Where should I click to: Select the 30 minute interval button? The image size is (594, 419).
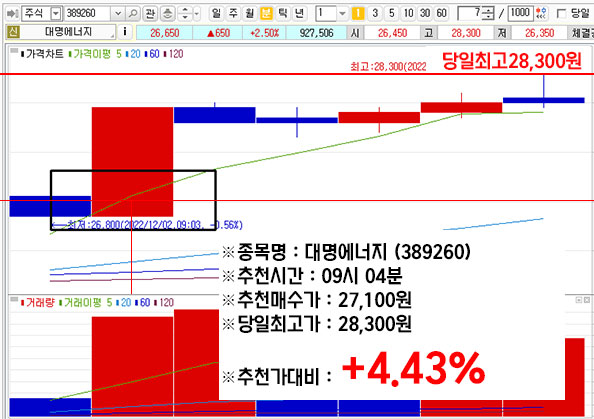point(425,14)
